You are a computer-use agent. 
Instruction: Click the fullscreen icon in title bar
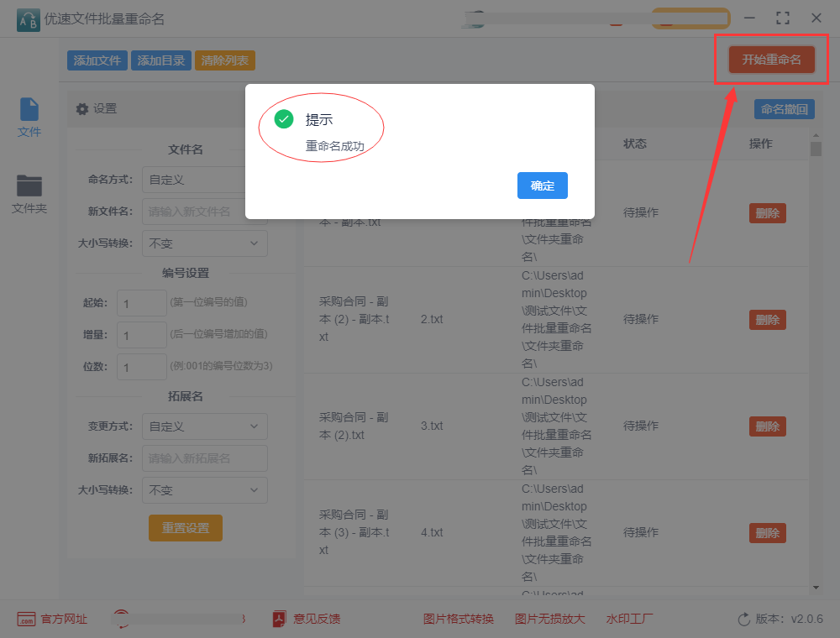pyautogui.click(x=783, y=18)
